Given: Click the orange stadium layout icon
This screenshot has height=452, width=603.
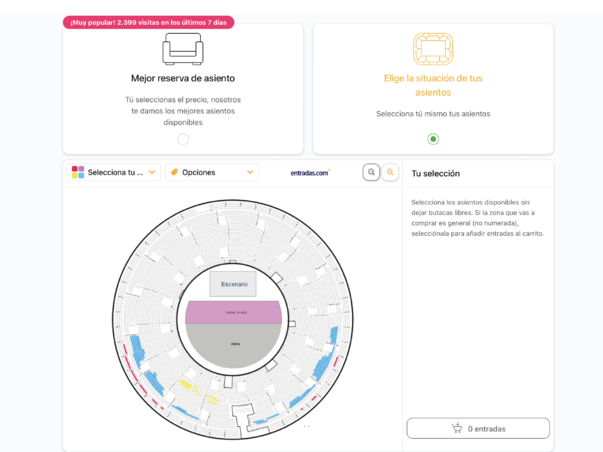Looking at the screenshot, I should point(433,49).
